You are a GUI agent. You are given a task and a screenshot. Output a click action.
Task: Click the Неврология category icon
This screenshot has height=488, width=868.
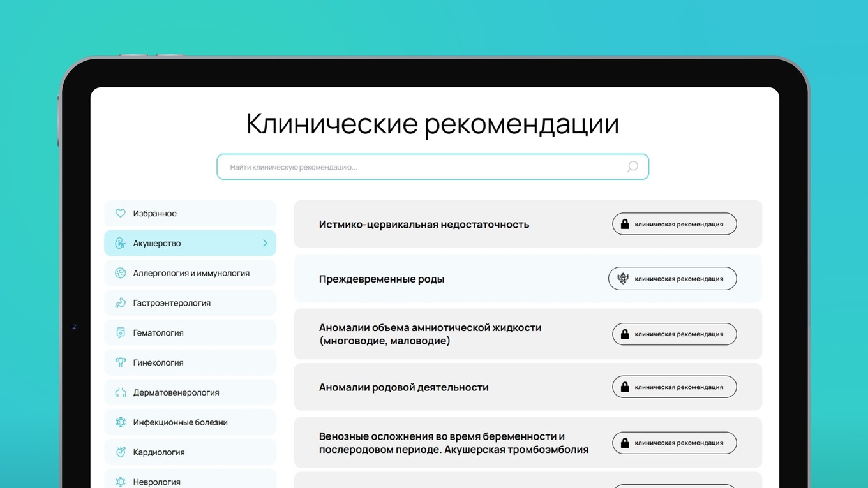tap(120, 482)
